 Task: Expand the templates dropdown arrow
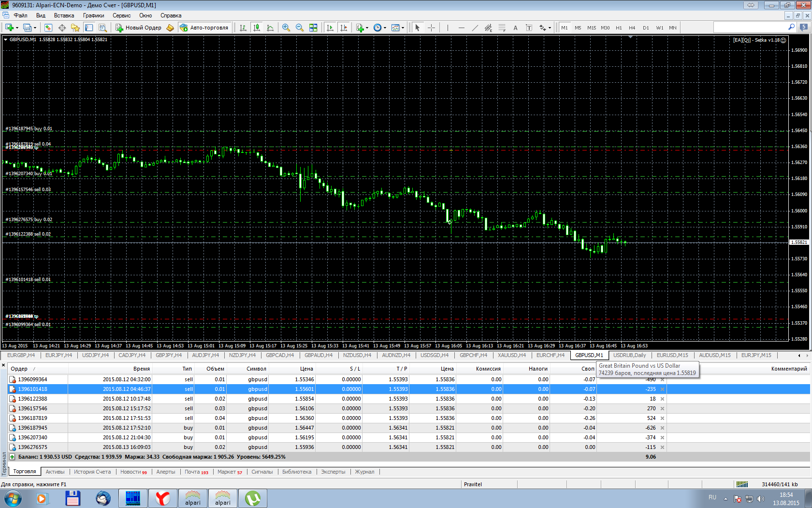[403, 28]
